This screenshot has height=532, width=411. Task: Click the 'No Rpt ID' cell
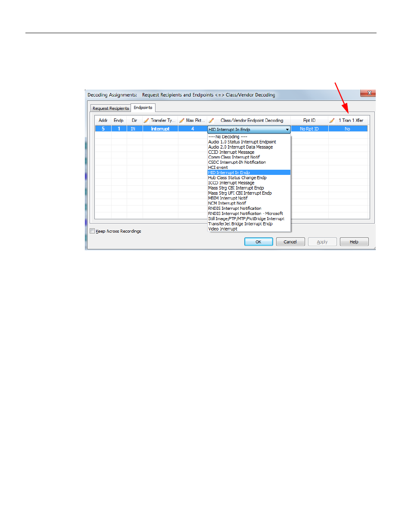[309, 129]
